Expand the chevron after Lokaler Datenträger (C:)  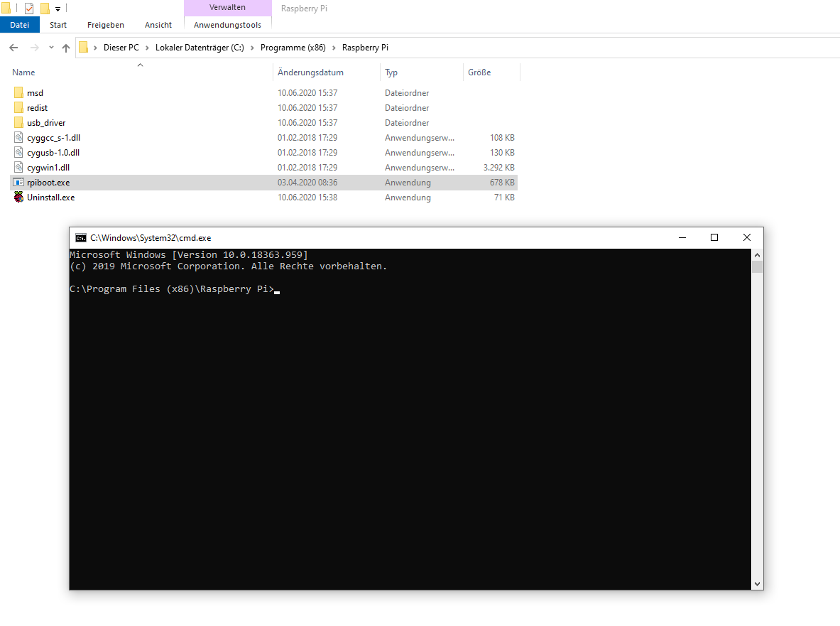click(252, 48)
